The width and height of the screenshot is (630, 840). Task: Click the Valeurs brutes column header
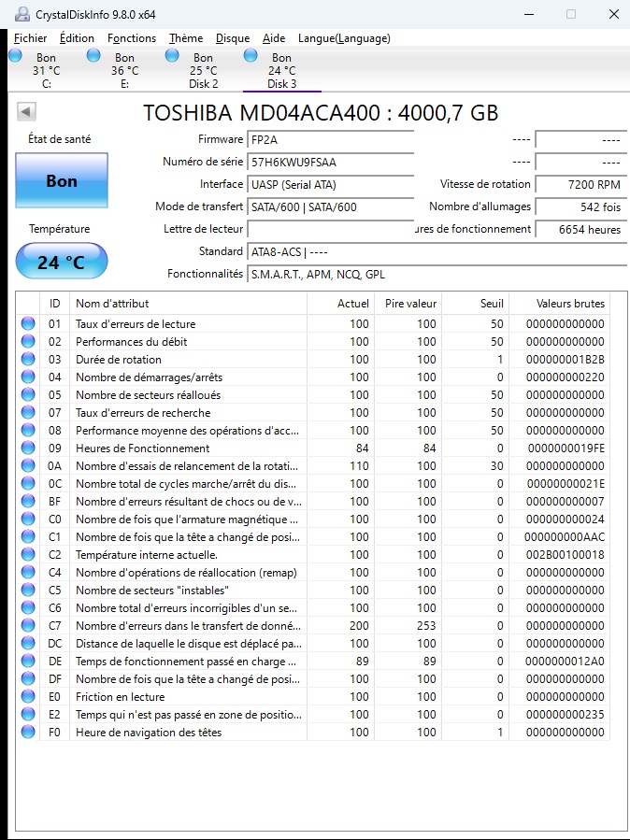coord(559,304)
